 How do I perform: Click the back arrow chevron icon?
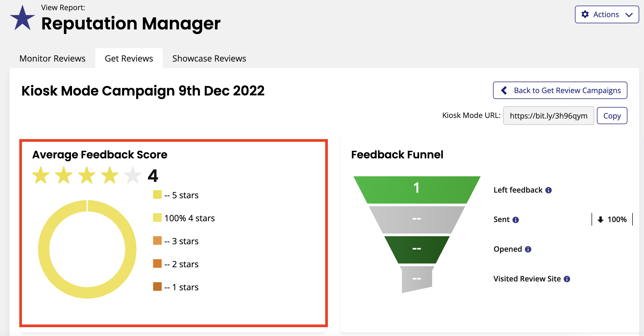pos(504,90)
